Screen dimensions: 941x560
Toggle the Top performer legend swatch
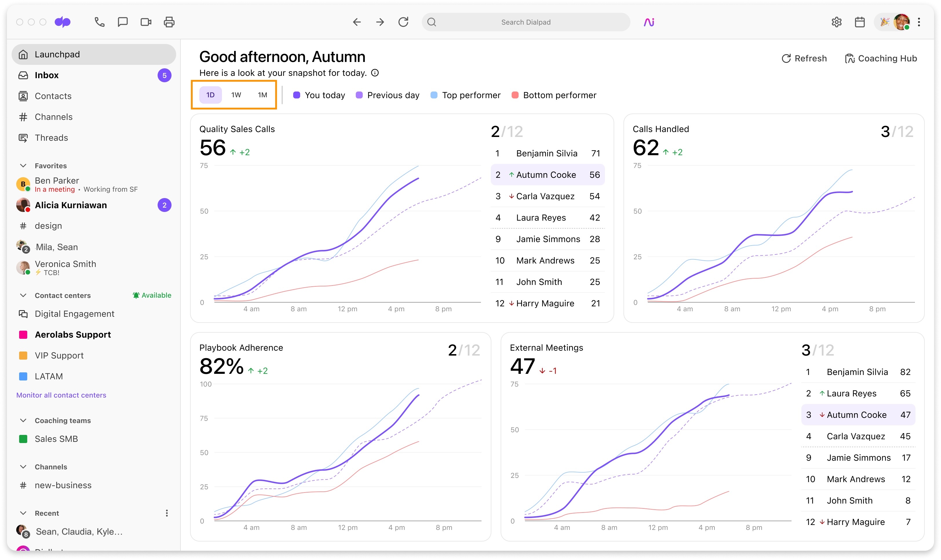(434, 95)
